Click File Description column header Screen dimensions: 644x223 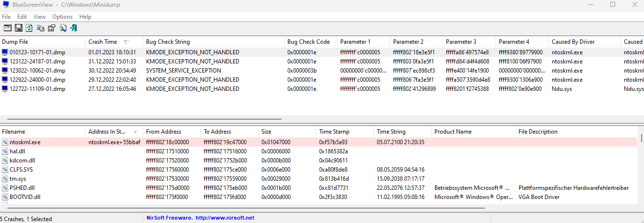[577, 131]
